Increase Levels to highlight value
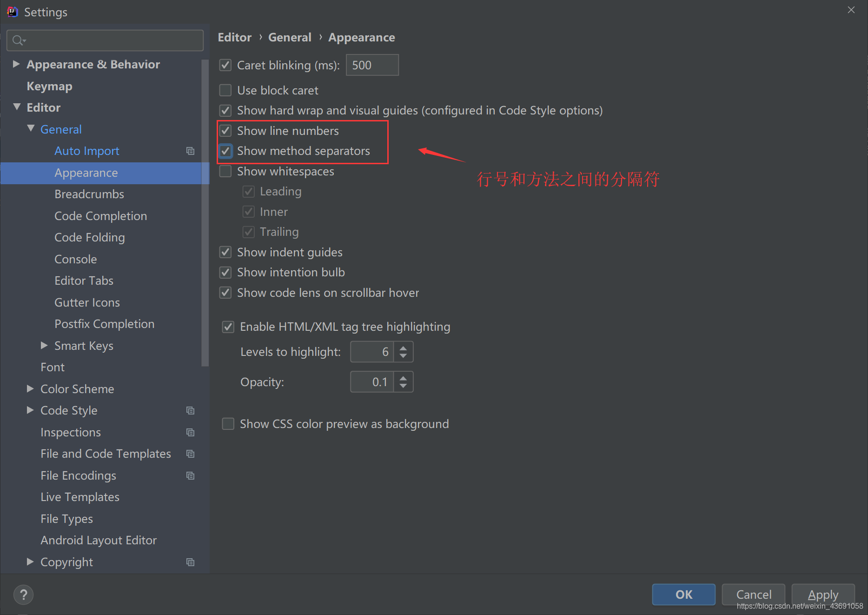This screenshot has height=615, width=868. (403, 347)
